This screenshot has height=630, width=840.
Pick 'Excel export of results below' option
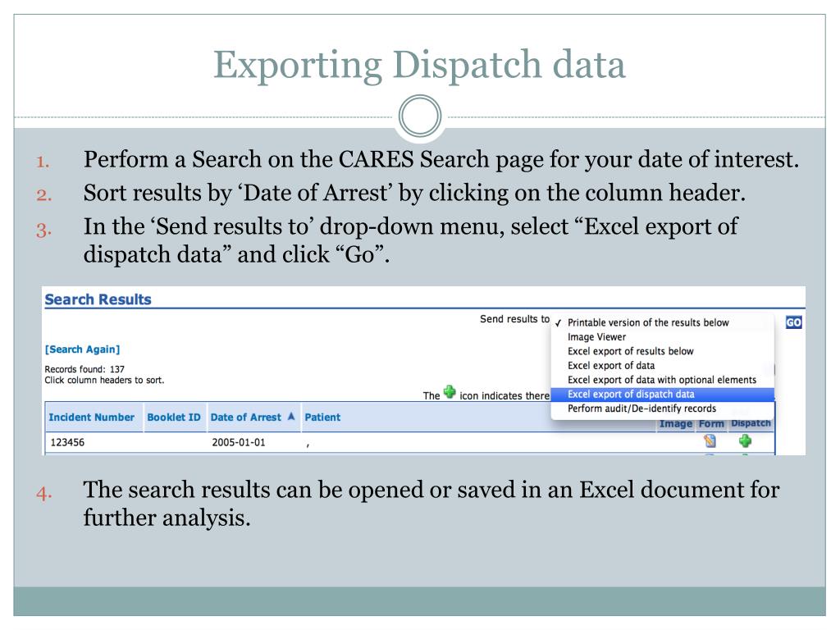pyautogui.click(x=663, y=351)
